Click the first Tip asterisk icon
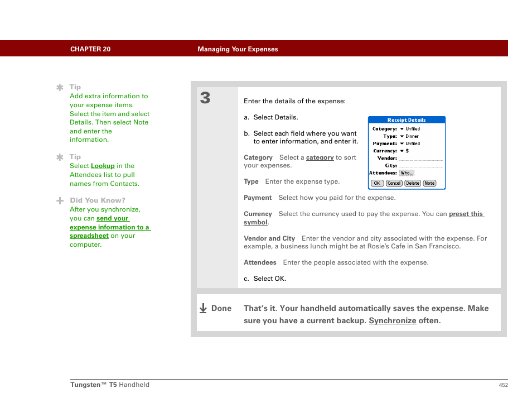This screenshot has height=412, width=532. 60,87
